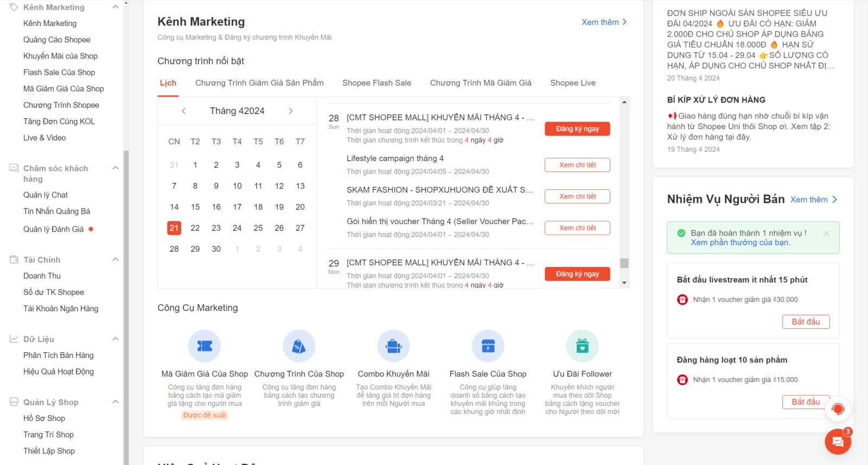Click the campaign list scrollbar thumb

(624, 263)
